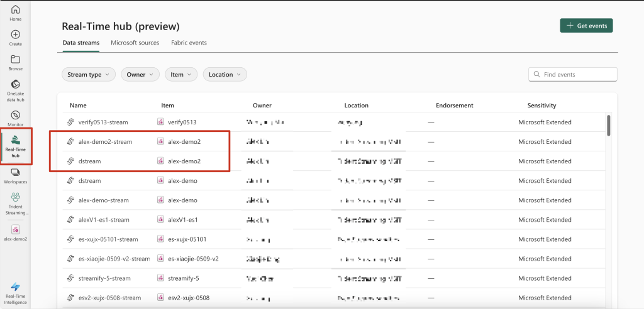
Task: Click the item name es-xiaojie-0509-v2
Action: (193, 259)
